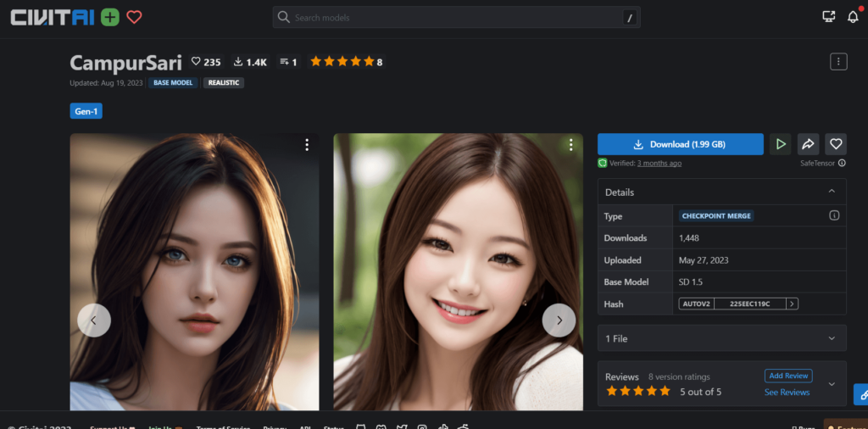This screenshot has height=429, width=868.
Task: Collapse the Details panel
Action: pos(832,192)
